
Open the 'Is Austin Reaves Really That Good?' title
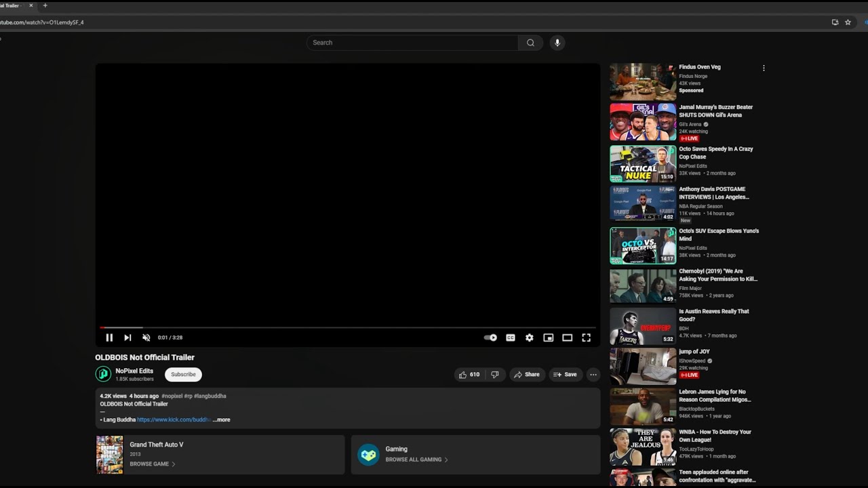[x=714, y=315]
